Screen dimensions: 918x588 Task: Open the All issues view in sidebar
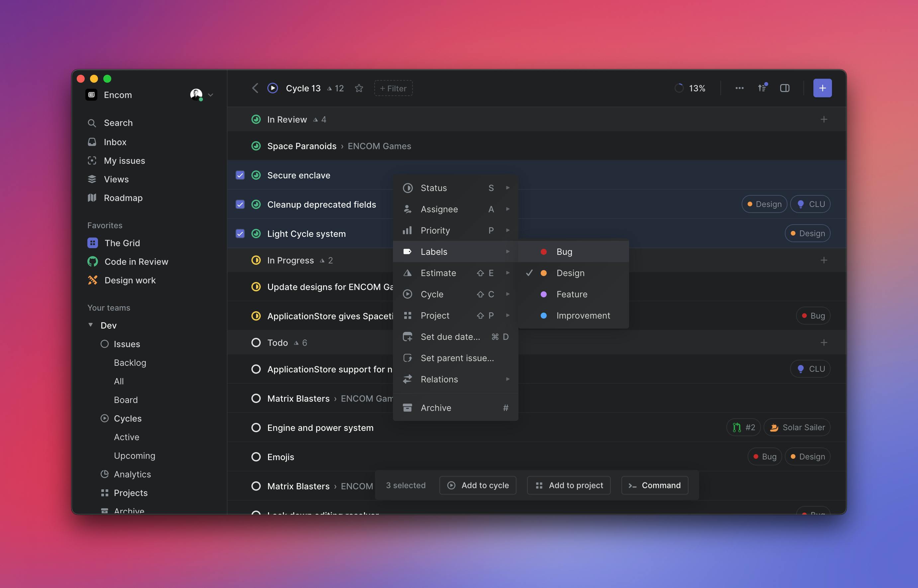(119, 381)
